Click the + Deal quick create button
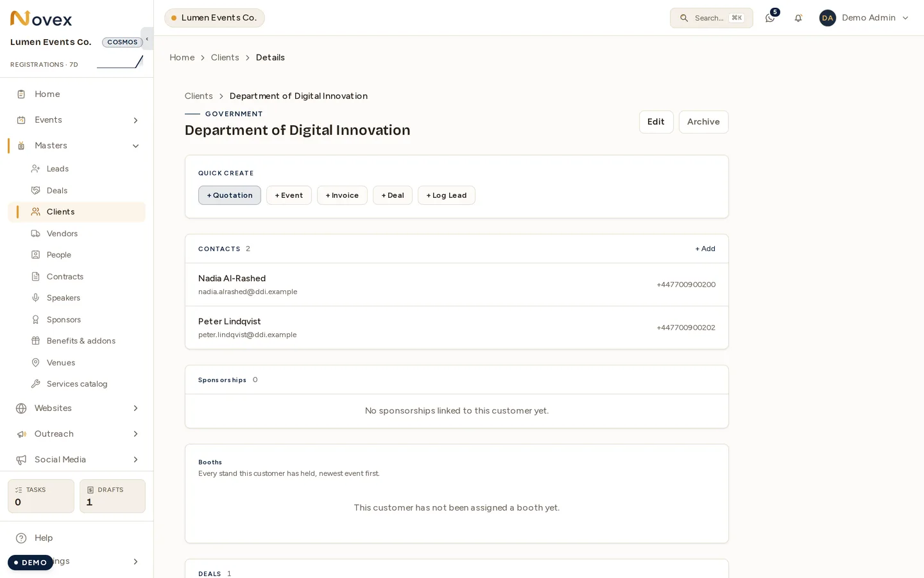This screenshot has width=924, height=578. [393, 195]
